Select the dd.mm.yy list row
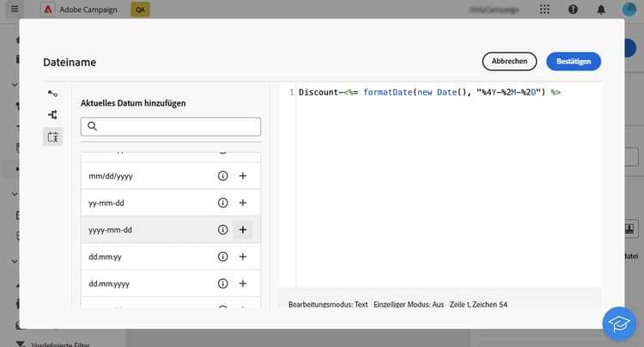This screenshot has width=644, height=347. (171, 257)
